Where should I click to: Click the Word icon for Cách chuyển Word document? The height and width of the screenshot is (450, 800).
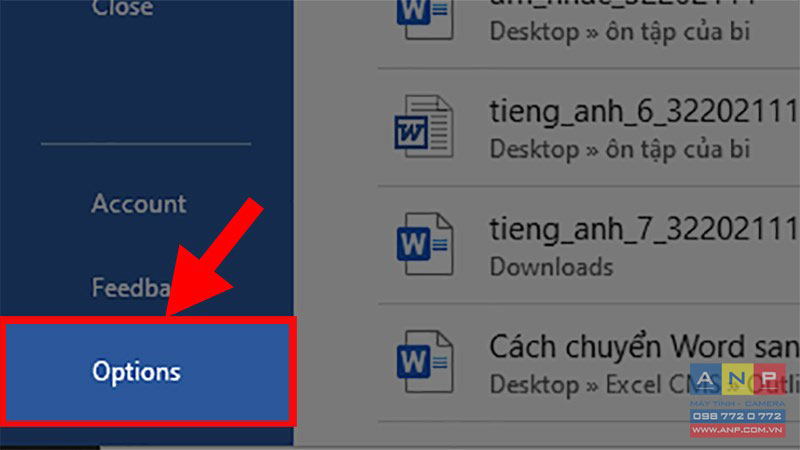[x=424, y=362]
